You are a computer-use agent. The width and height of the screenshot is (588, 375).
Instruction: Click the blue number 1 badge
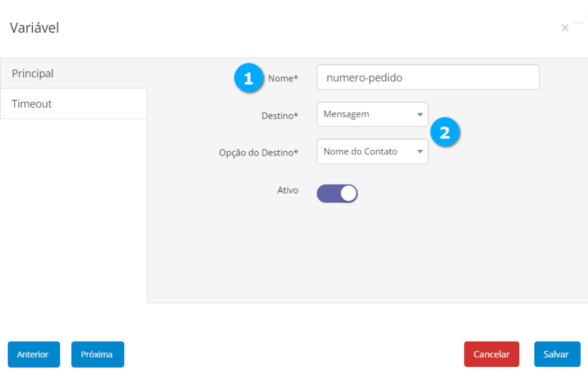[248, 79]
